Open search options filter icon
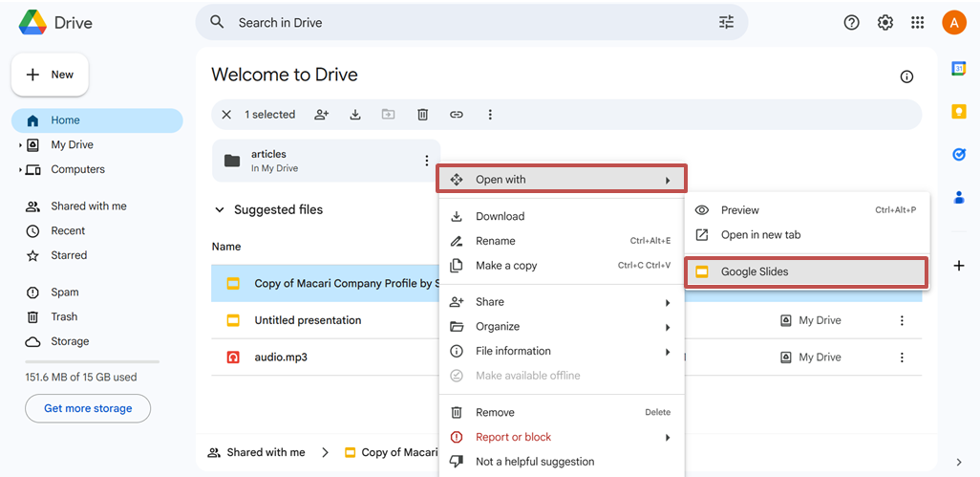Viewport: 980px width, 477px height. click(x=726, y=23)
